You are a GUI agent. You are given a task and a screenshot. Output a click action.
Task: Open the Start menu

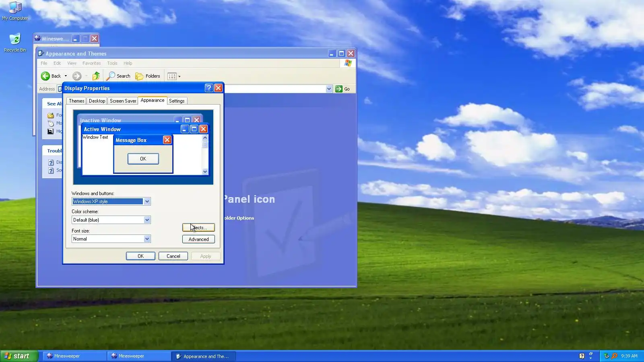click(x=19, y=356)
